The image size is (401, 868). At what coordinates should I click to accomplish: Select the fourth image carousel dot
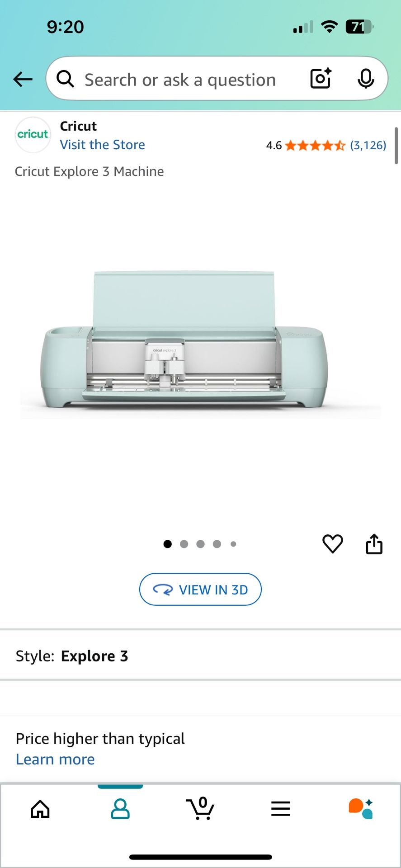coord(217,544)
